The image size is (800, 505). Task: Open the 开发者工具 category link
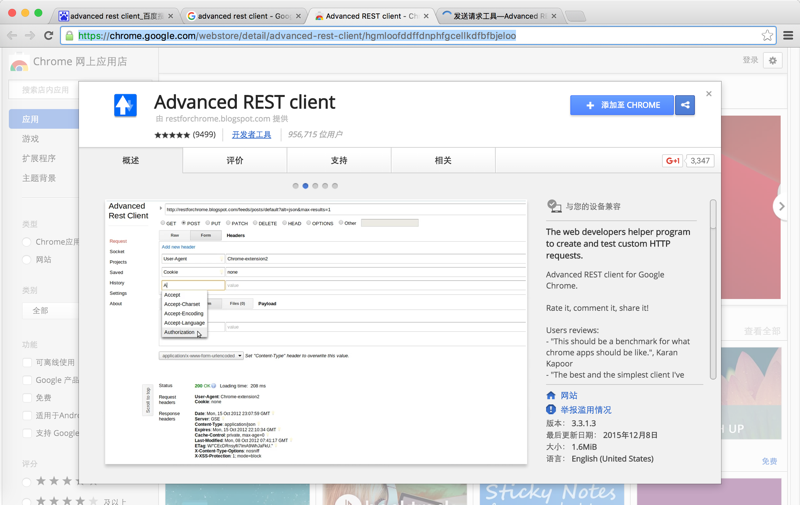pyautogui.click(x=252, y=135)
